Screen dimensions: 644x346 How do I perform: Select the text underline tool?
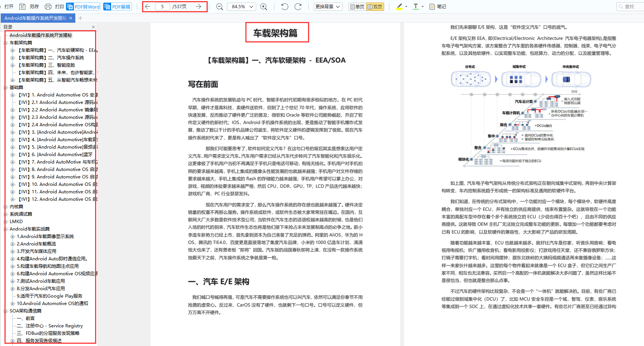tap(416, 7)
